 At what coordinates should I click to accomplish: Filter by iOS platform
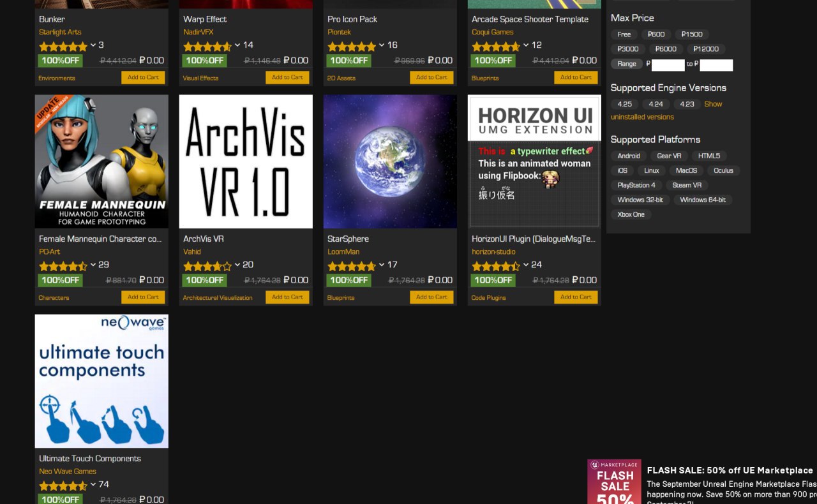click(622, 170)
